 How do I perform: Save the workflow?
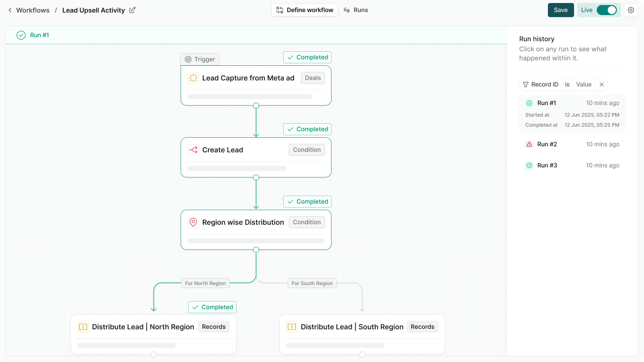(x=560, y=10)
